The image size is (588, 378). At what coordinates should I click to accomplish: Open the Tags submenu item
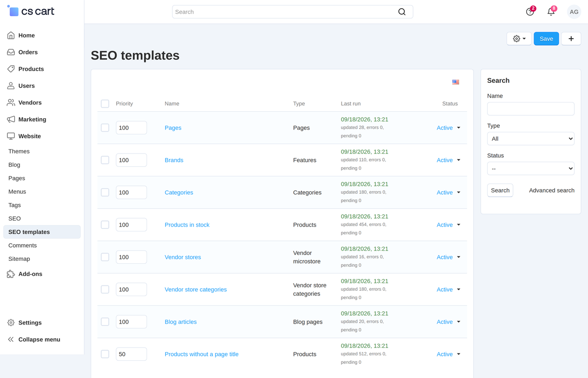click(15, 205)
